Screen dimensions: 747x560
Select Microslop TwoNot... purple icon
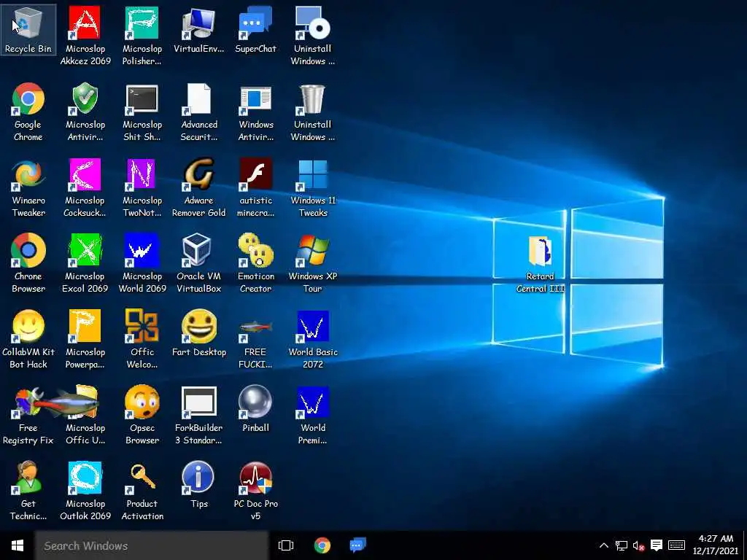click(x=142, y=187)
